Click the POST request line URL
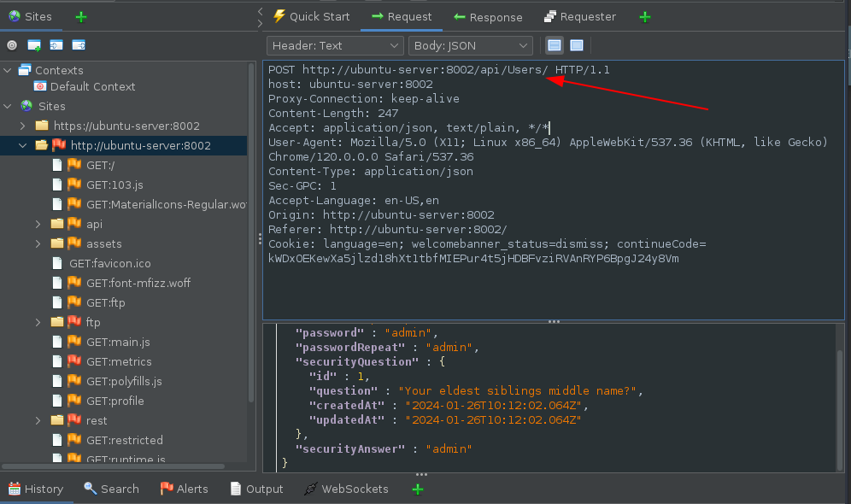 click(425, 70)
